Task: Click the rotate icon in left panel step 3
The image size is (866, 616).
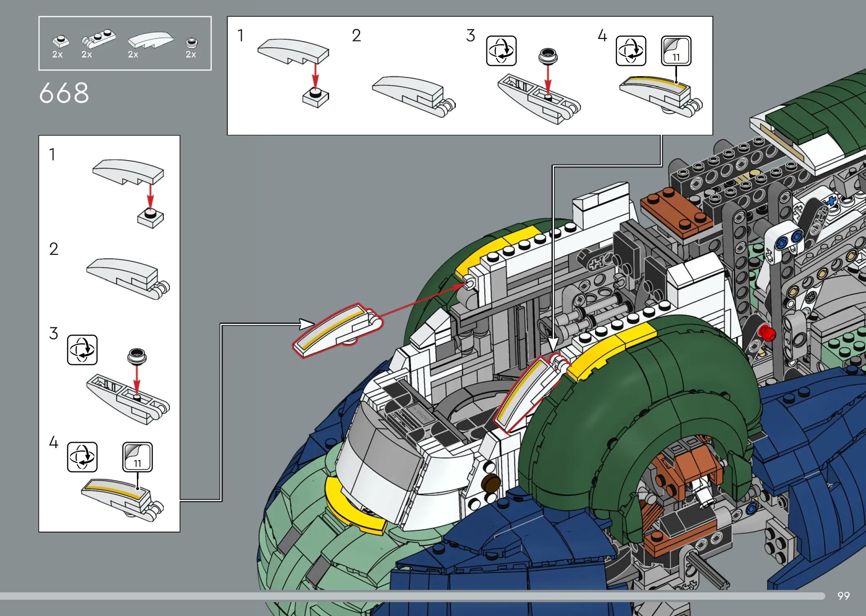Action: coord(82,350)
